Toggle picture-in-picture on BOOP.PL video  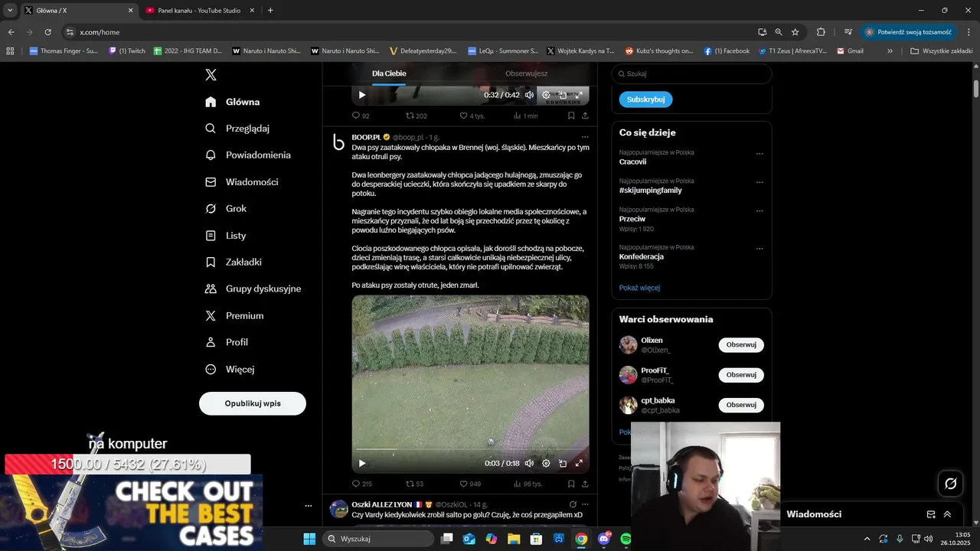(563, 463)
